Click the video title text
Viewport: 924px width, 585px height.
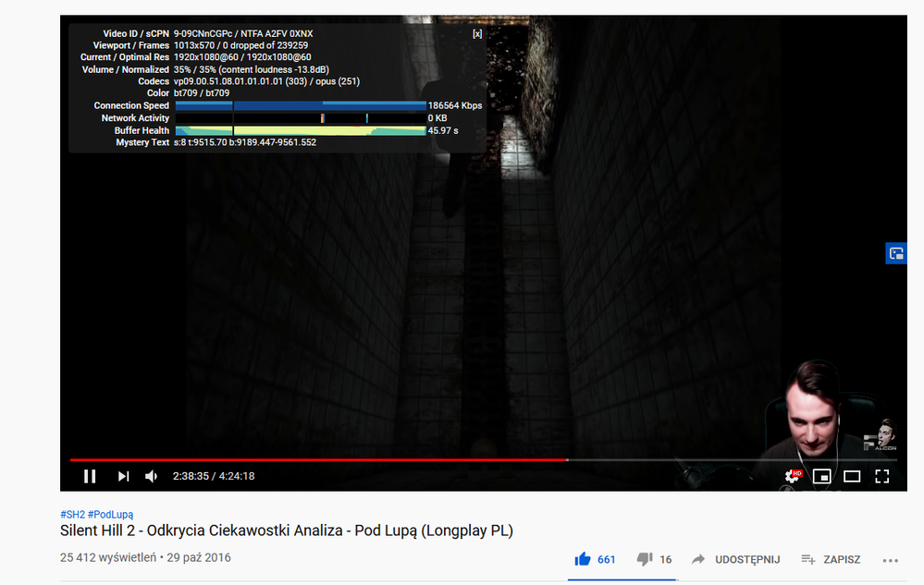287,530
